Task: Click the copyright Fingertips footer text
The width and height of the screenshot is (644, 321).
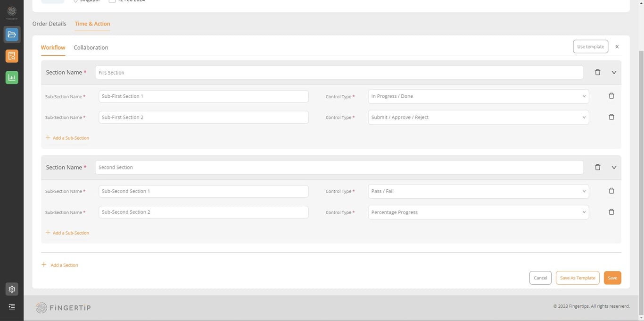Action: point(591,306)
